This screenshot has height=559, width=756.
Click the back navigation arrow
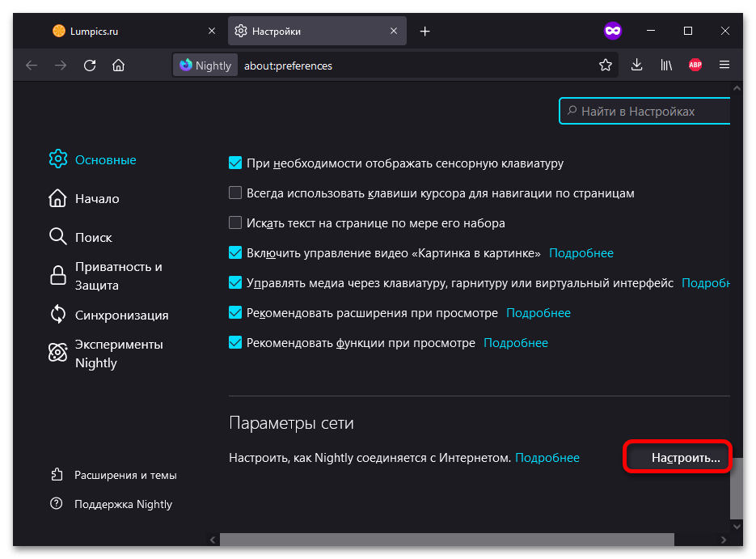coord(32,65)
